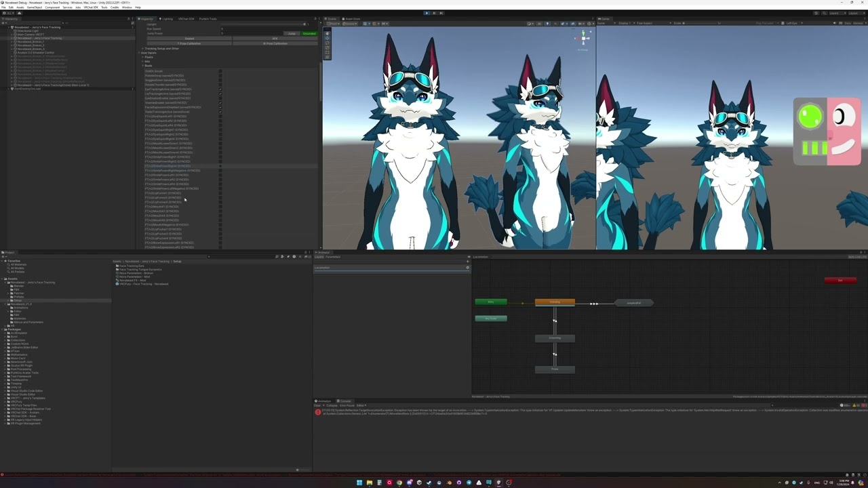Click the lock icon of the Inspector panel

tap(315, 18)
